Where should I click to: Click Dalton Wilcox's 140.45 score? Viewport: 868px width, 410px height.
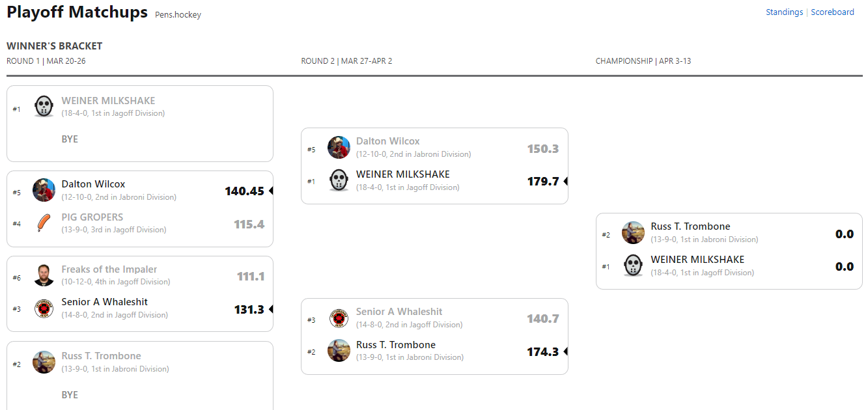(x=244, y=191)
